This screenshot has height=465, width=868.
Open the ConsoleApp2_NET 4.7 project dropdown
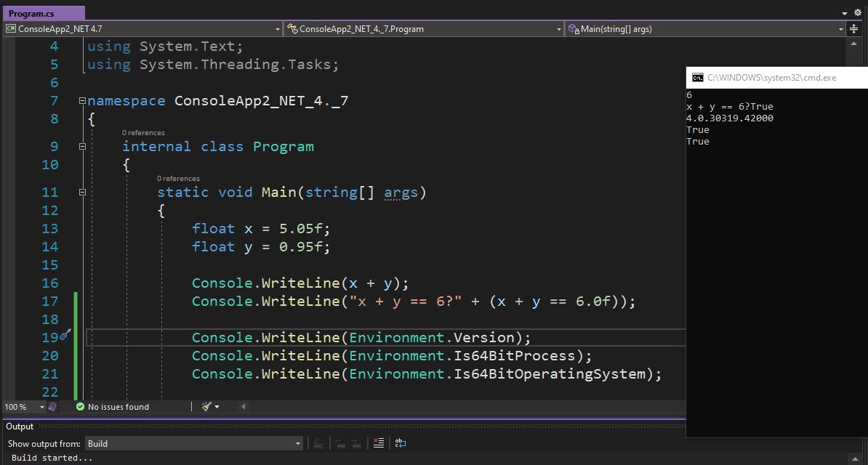(143, 29)
